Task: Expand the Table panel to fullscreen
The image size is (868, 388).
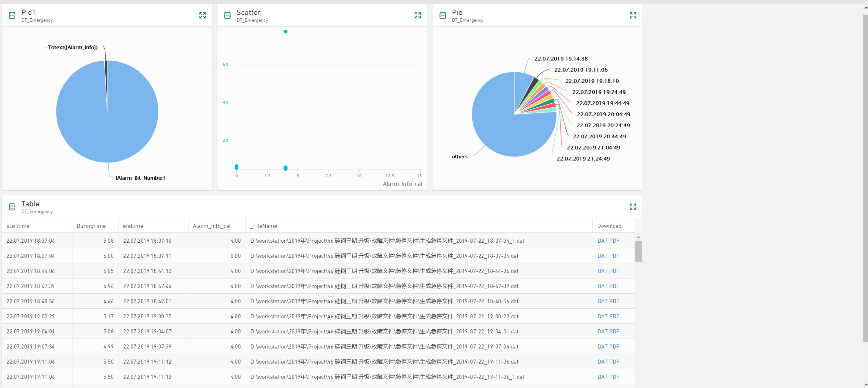Action: [633, 207]
